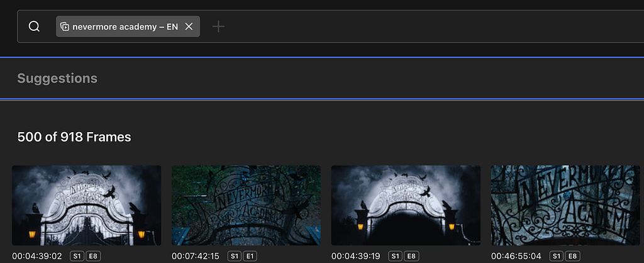644x263 pixels.
Task: Click E8 badge under the 00:04:39:02 frame
Action: 93,257
